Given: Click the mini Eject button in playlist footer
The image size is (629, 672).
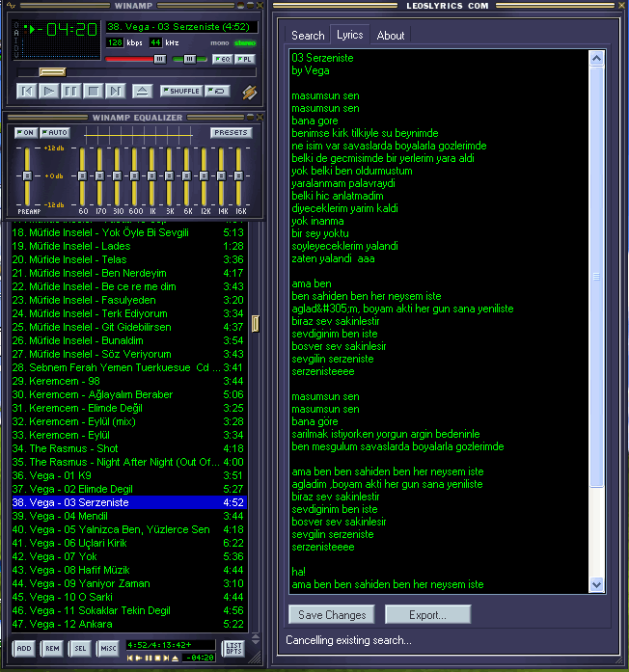Looking at the screenshot, I should pos(175,658).
